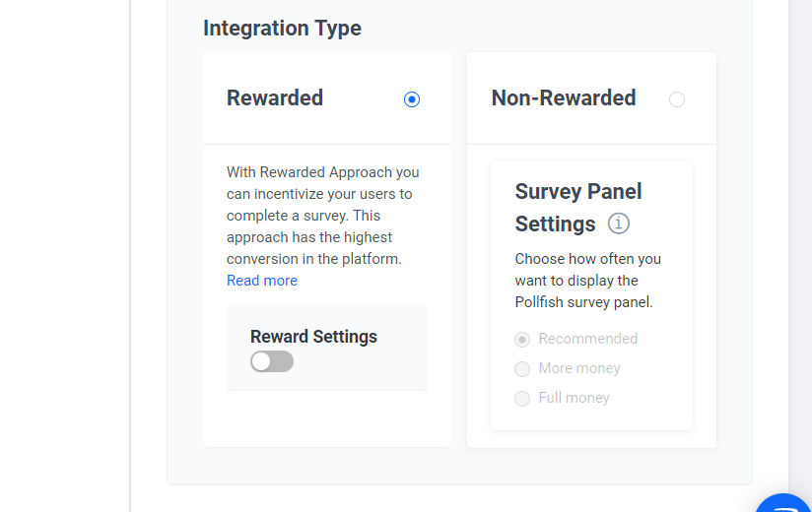Choose the More money radio option
Screen dimensions: 812x512
tap(522, 369)
